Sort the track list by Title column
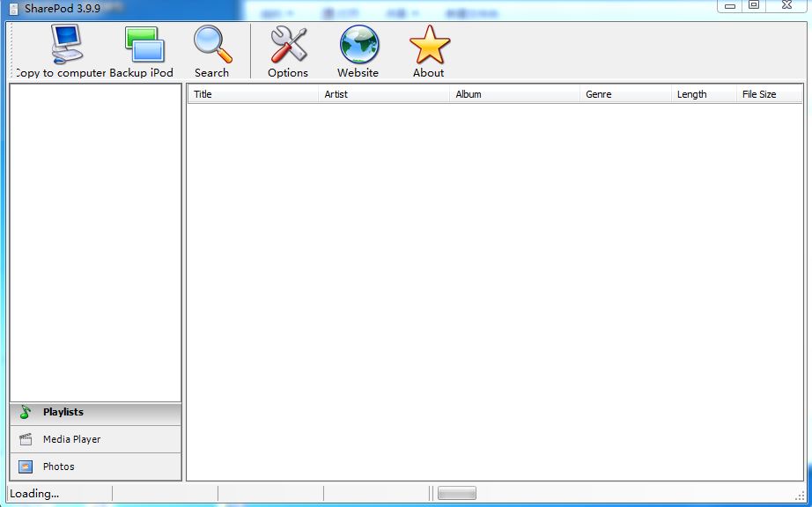The image size is (812, 507). (253, 94)
